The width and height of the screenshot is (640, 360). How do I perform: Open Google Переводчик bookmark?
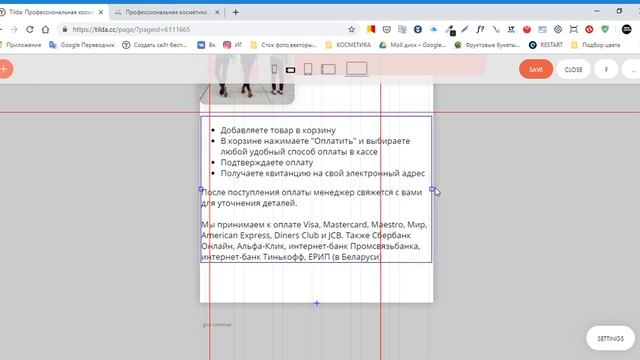(x=82, y=45)
